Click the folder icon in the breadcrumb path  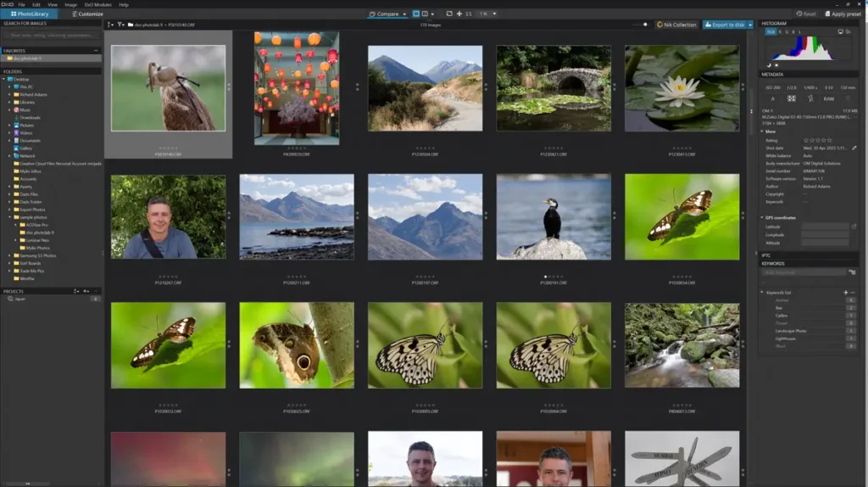(x=131, y=25)
